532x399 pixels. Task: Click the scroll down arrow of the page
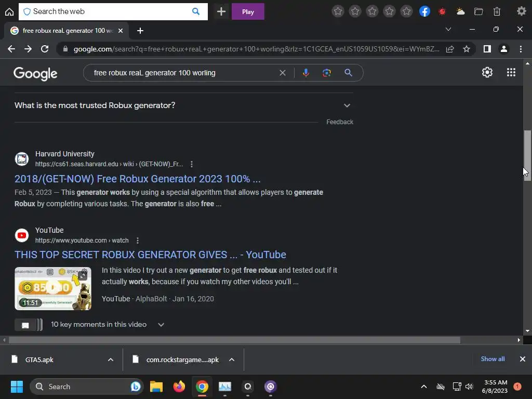[x=527, y=331]
